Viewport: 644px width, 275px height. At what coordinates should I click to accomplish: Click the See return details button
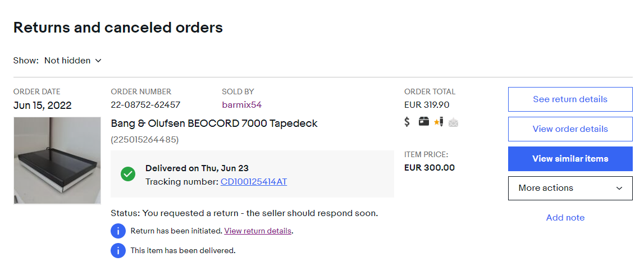(x=570, y=99)
